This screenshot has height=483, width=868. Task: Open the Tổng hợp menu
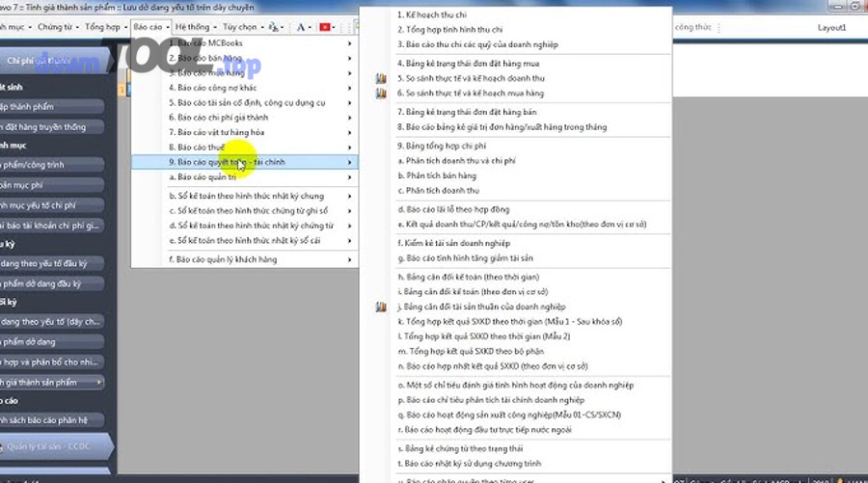(x=106, y=27)
